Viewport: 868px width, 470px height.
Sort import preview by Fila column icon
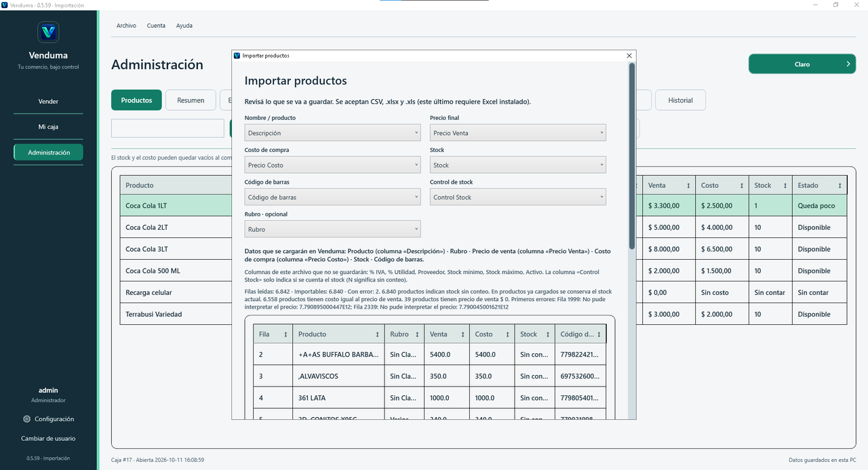coord(285,334)
